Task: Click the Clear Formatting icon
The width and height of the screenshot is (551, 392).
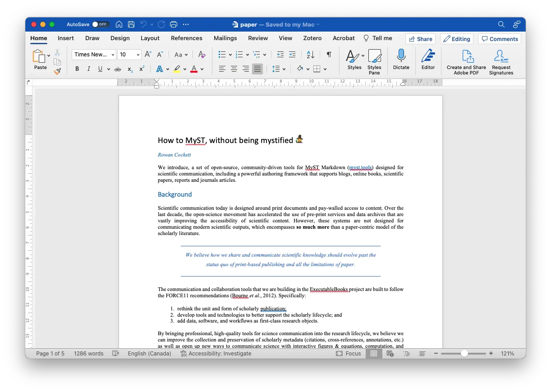Action: coord(202,54)
